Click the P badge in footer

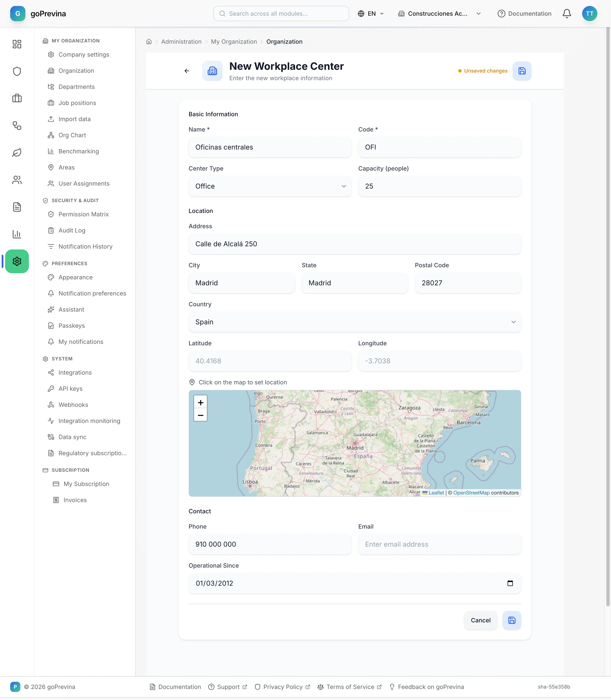click(15, 687)
